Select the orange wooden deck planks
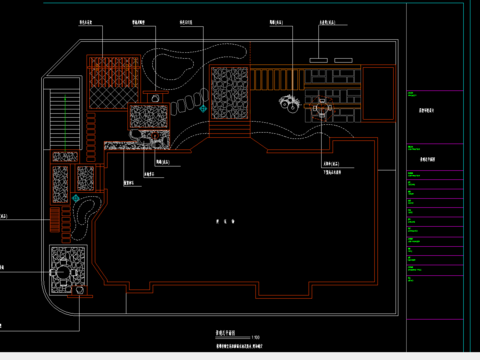This screenshot has width=480, height=360. click(x=277, y=79)
